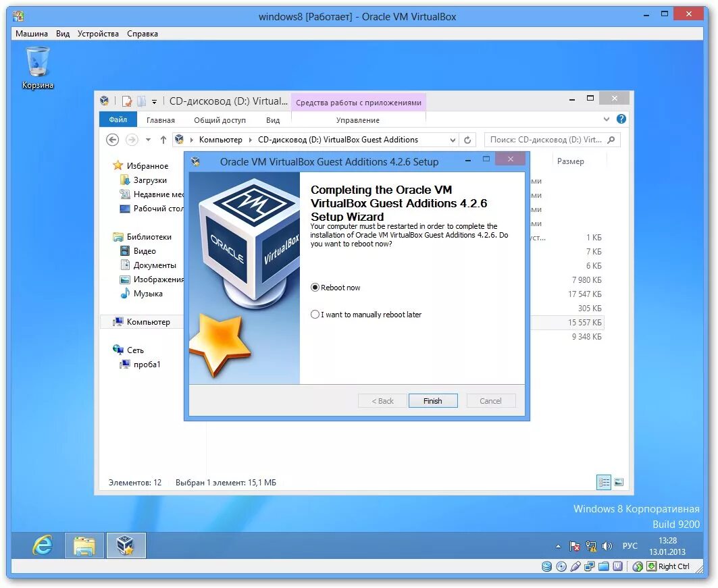
Task: Open the Устройства menu
Action: pos(98,33)
